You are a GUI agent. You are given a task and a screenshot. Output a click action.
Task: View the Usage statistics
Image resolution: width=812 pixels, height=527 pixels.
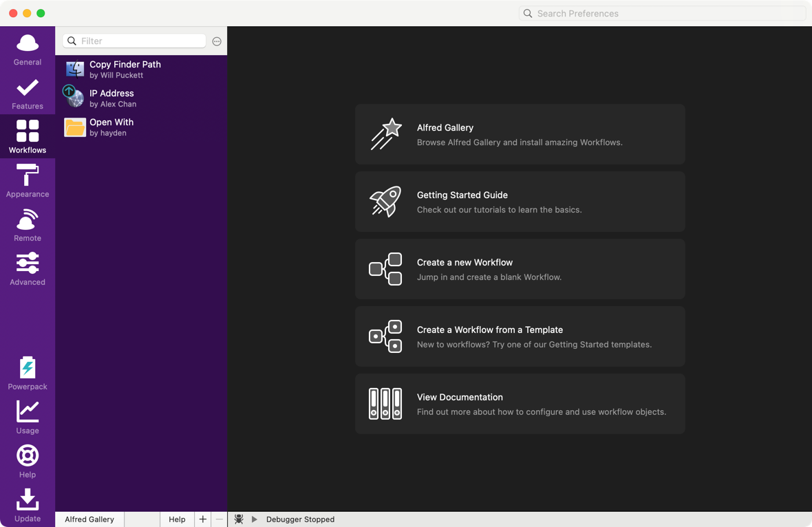(28, 418)
